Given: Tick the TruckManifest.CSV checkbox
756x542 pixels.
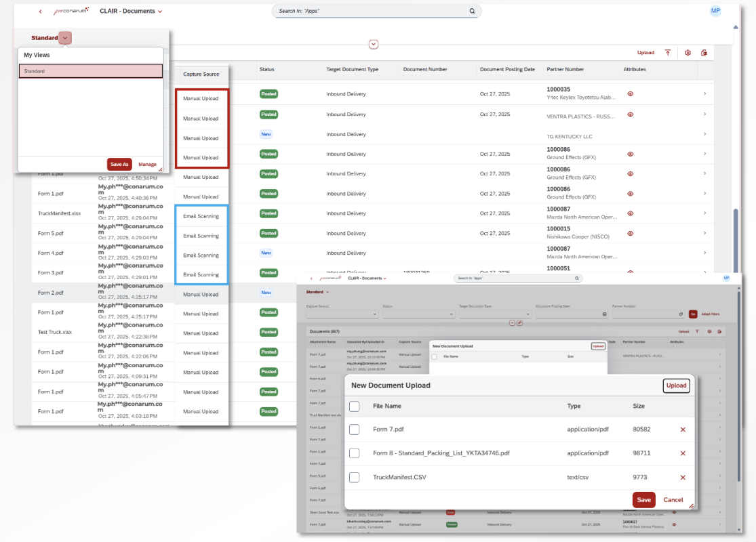Looking at the screenshot, I should 354,478.
